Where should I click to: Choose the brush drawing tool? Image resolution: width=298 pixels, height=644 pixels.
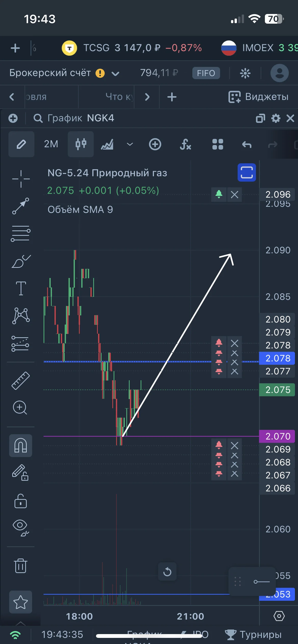click(21, 261)
